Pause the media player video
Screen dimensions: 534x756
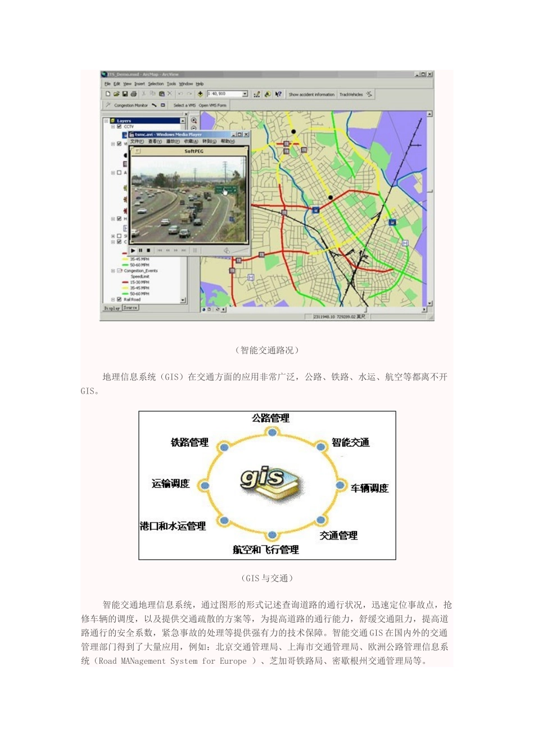click(x=141, y=250)
